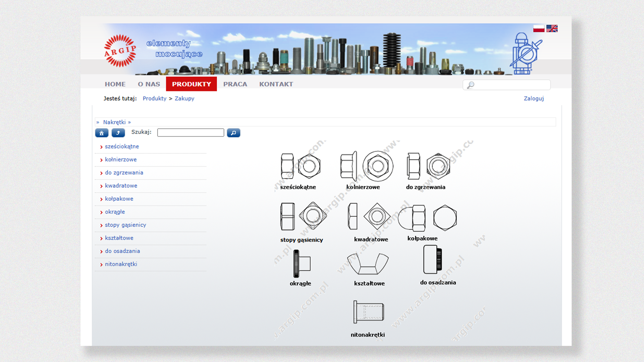Switch language with the British flag
Screen dimensions: 644x362
coord(552,28)
